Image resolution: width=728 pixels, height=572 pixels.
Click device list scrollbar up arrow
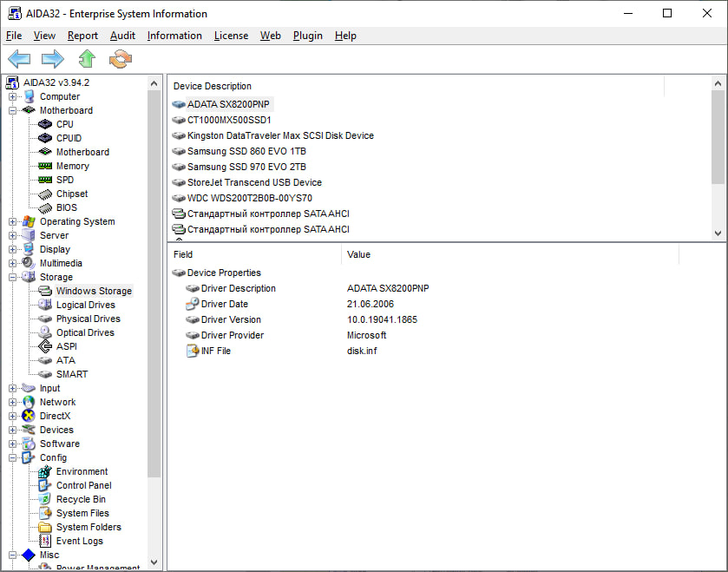coord(718,83)
